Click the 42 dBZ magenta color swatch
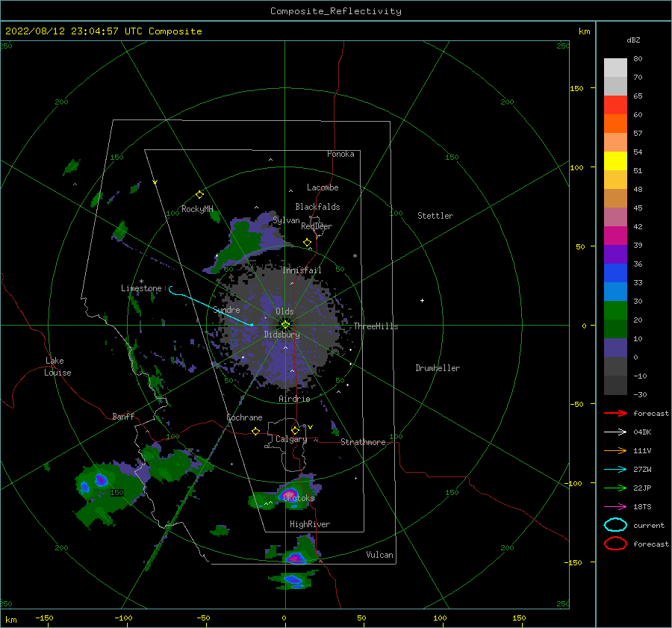 click(615, 236)
